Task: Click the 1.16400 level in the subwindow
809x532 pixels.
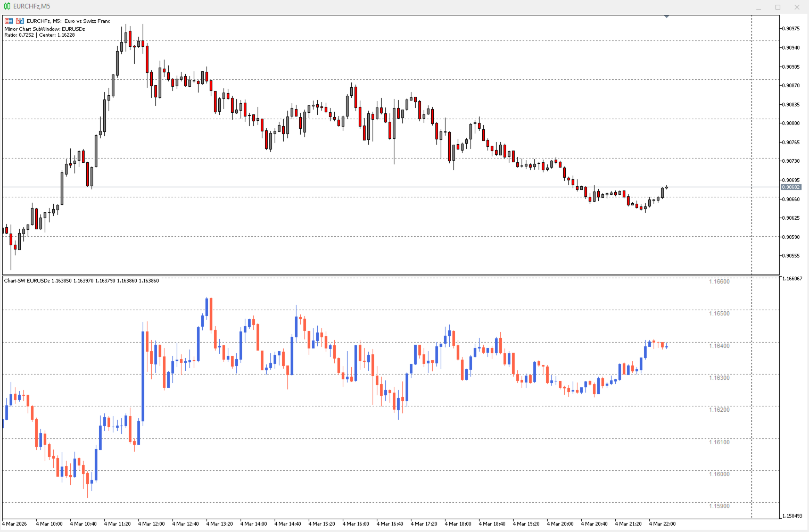Action: (x=719, y=346)
